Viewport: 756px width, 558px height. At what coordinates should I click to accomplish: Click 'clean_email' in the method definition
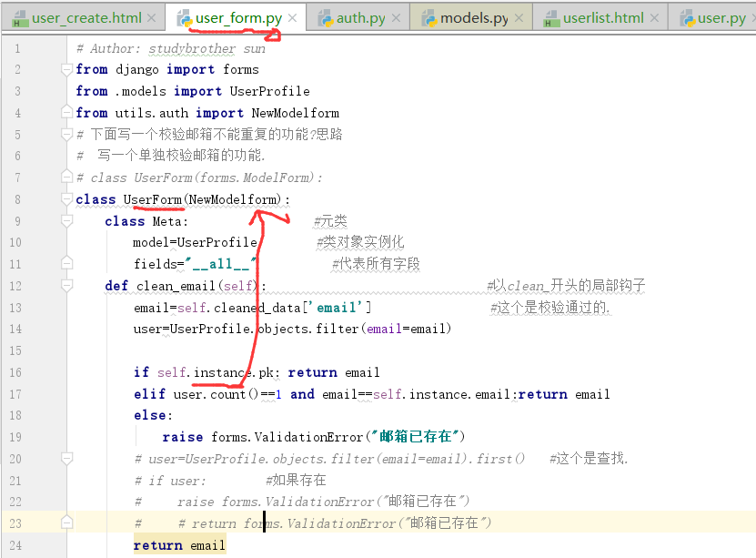pos(176,286)
